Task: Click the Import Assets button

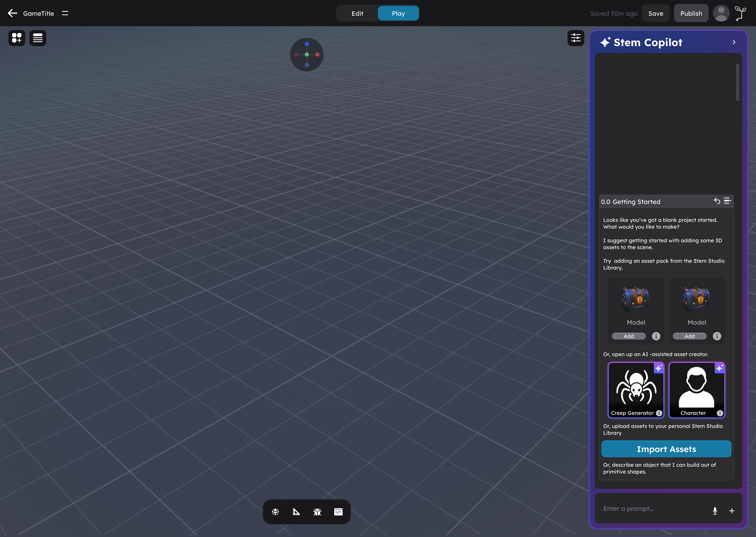Action: [x=666, y=449]
